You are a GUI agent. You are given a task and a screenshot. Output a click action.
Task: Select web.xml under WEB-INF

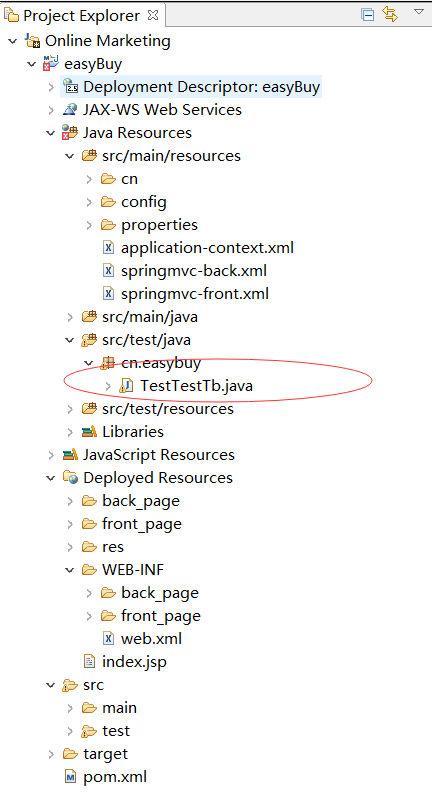point(151,639)
